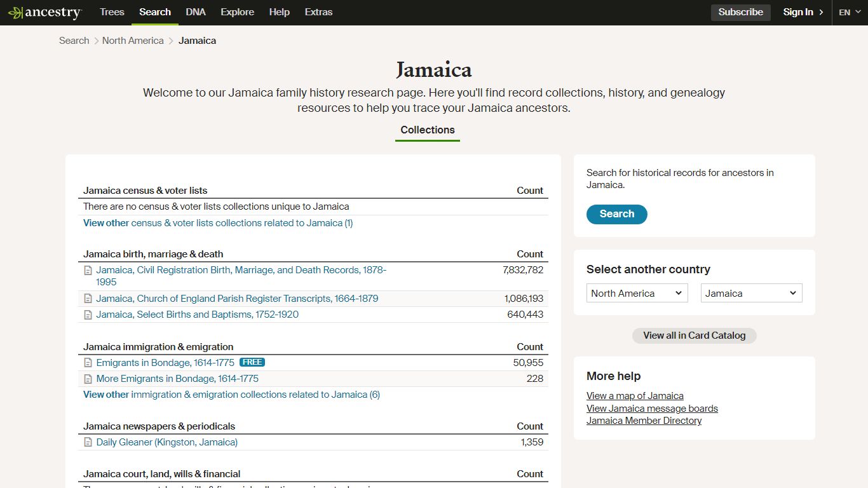
Task: Open Daily Gleaner (Kingston, Jamaica) link
Action: click(x=167, y=442)
